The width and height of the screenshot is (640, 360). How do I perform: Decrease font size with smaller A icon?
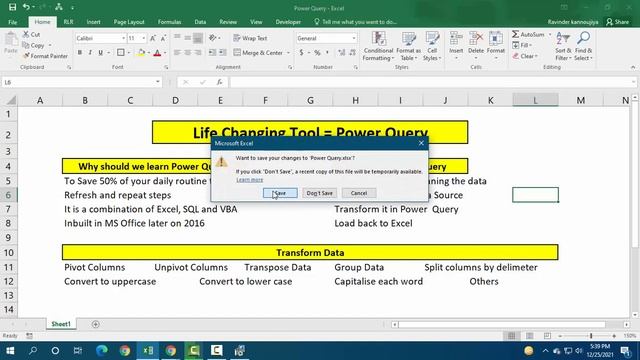(163, 38)
